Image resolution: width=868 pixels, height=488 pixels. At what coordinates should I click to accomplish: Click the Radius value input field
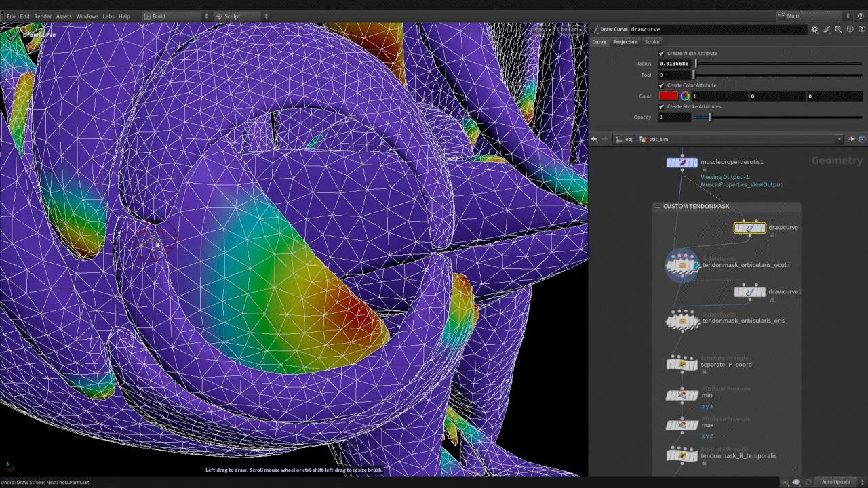675,64
